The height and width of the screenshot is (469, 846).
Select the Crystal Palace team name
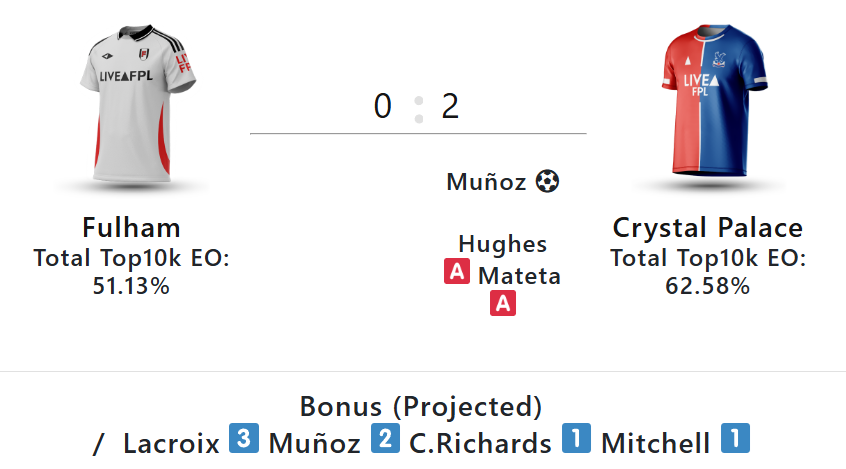(708, 227)
